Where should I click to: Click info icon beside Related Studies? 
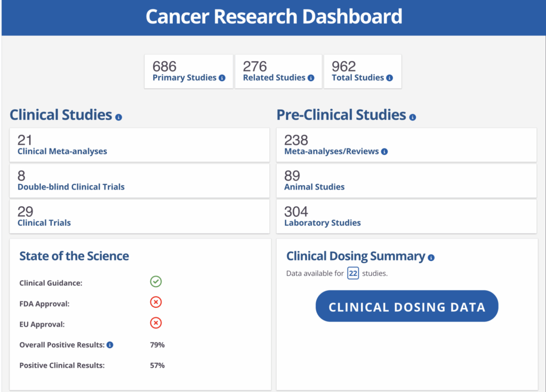coord(311,78)
